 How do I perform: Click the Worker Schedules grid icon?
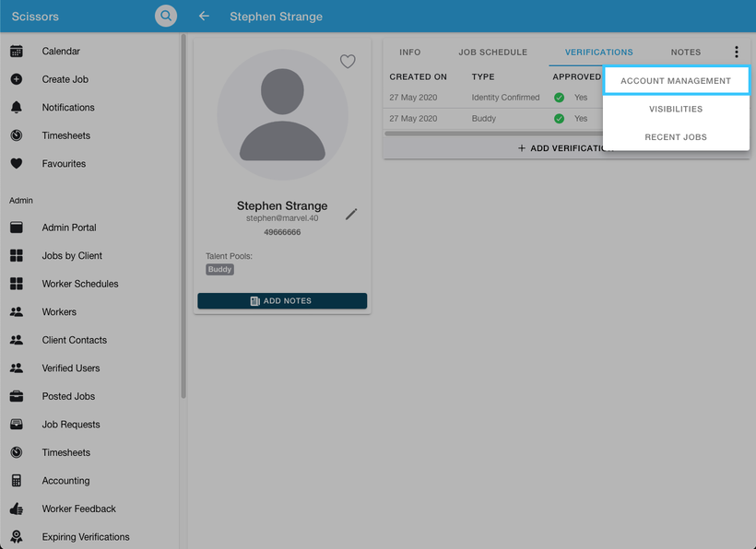17,284
